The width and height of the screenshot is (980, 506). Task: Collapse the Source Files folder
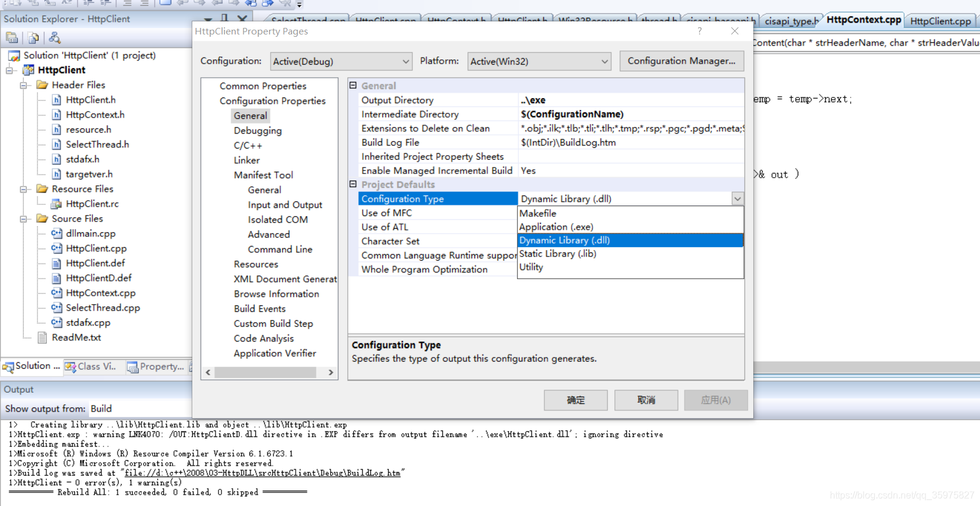tap(24, 219)
